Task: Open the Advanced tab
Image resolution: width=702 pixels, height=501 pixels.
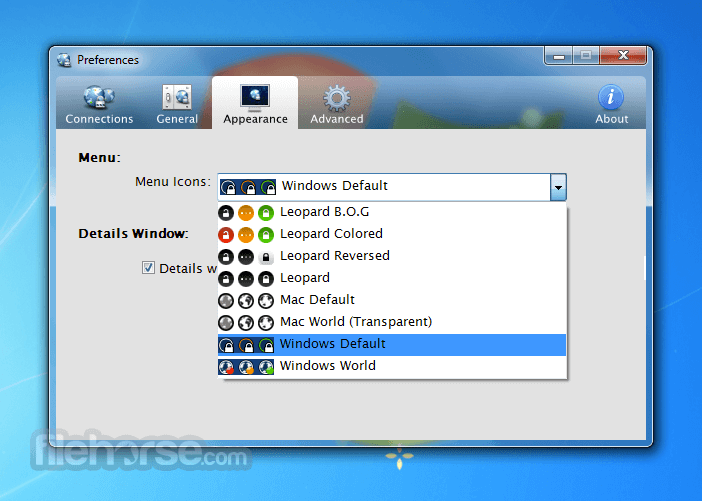Action: click(337, 104)
